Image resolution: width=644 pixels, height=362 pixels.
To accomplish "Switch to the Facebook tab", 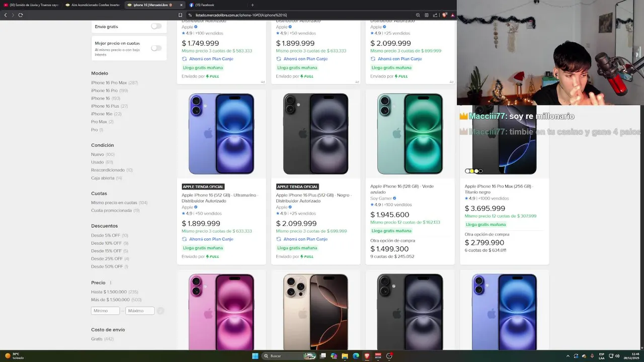I will click(x=204, y=5).
